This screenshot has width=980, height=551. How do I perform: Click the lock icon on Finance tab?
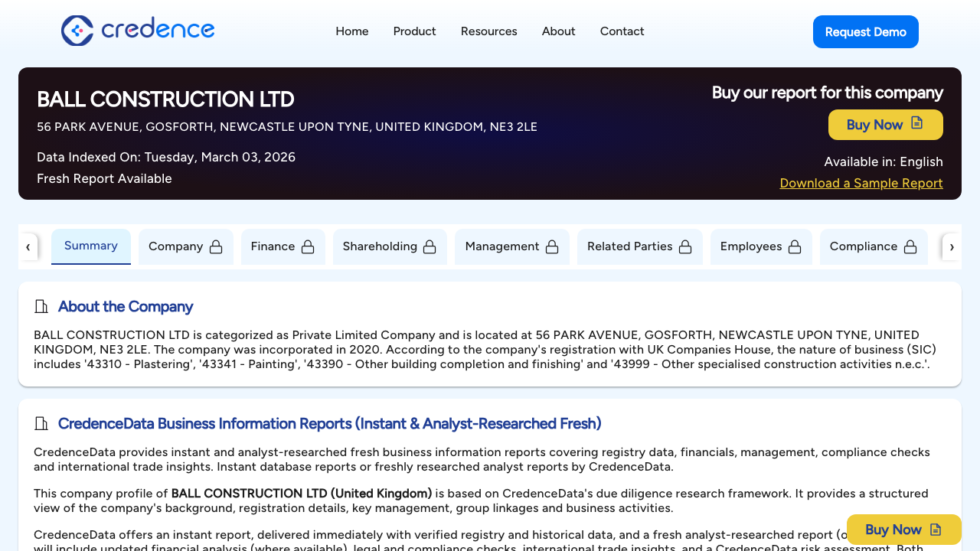click(x=308, y=246)
